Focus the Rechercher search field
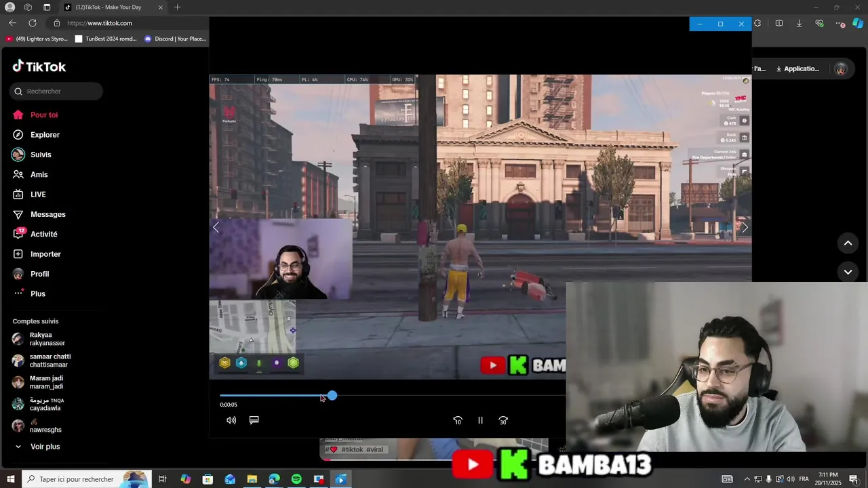Screen dimensions: 868x488 click(x=56, y=91)
